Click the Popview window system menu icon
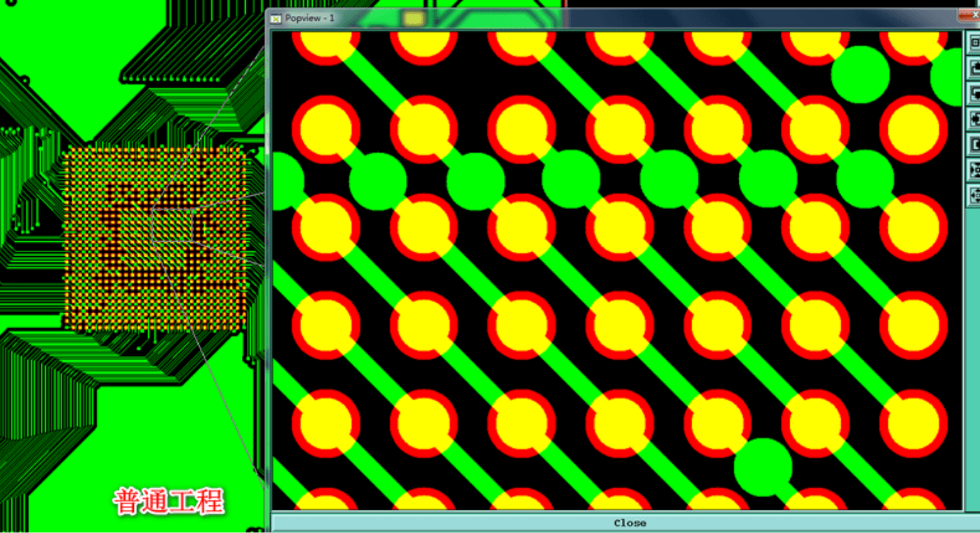Screen dimensions: 980x533 (276, 19)
